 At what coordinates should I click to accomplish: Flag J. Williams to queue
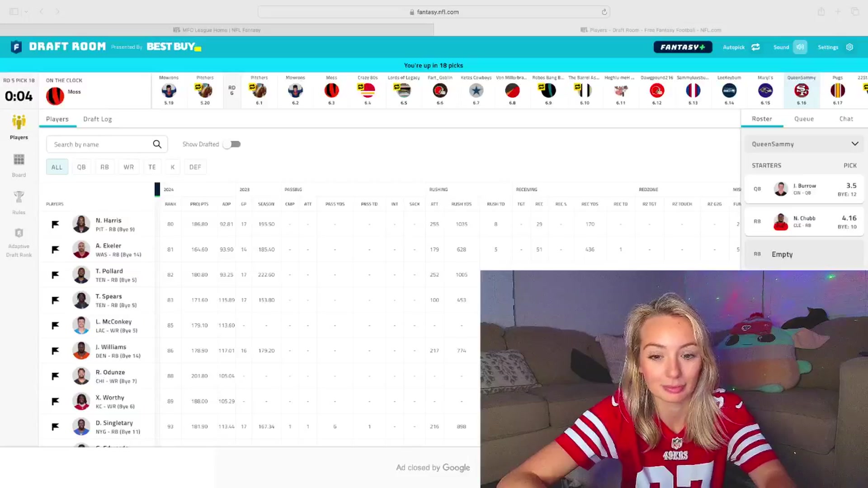pyautogui.click(x=55, y=351)
